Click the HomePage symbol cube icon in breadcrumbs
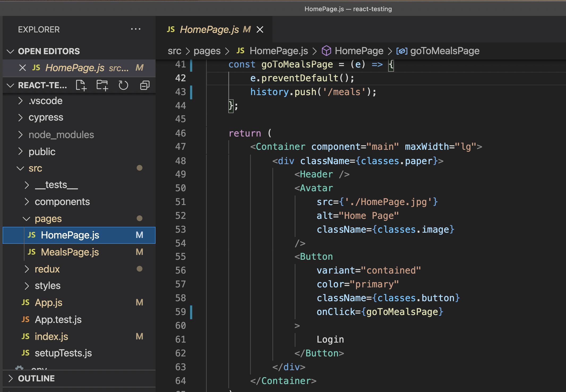Viewport: 566px width, 392px height. coord(326,50)
